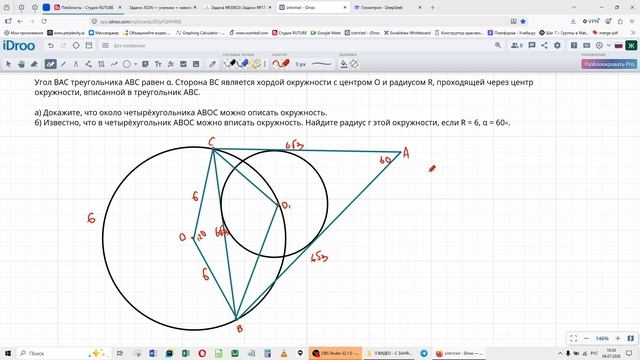Insert an image with the picture tool
This screenshot has width=640, height=360.
[196, 64]
